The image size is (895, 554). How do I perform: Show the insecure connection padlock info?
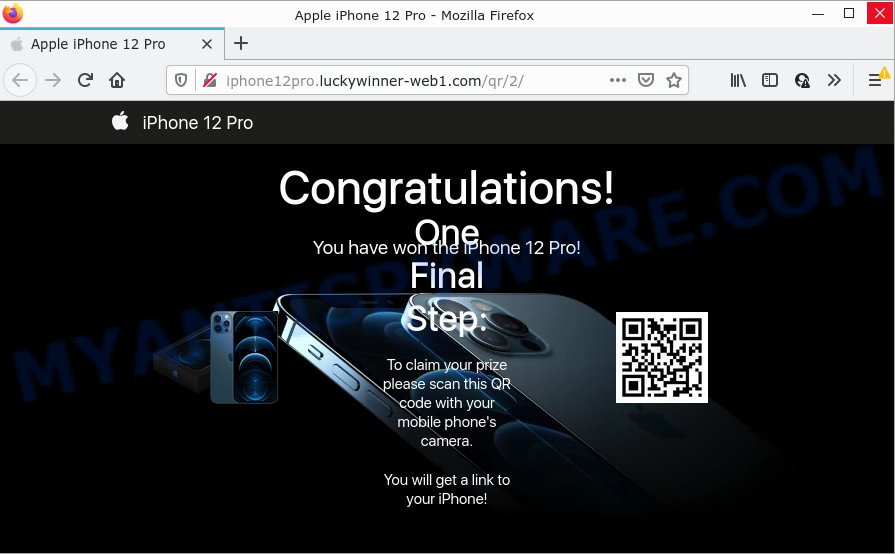point(209,80)
